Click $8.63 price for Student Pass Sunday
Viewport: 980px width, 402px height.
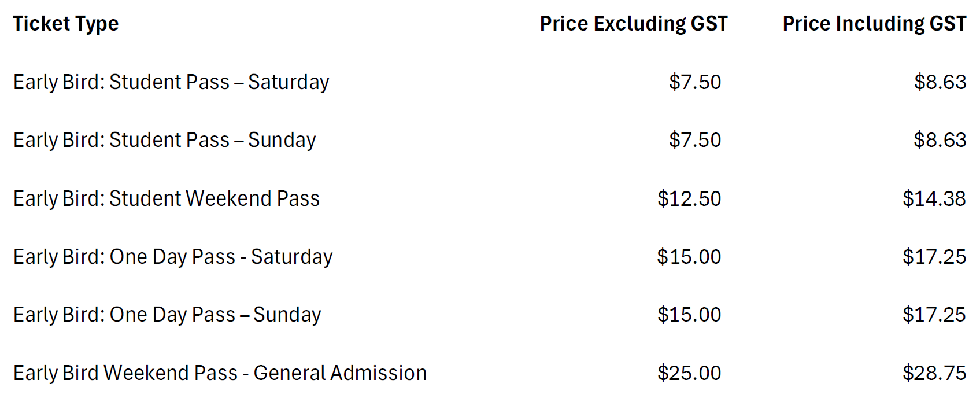(940, 140)
